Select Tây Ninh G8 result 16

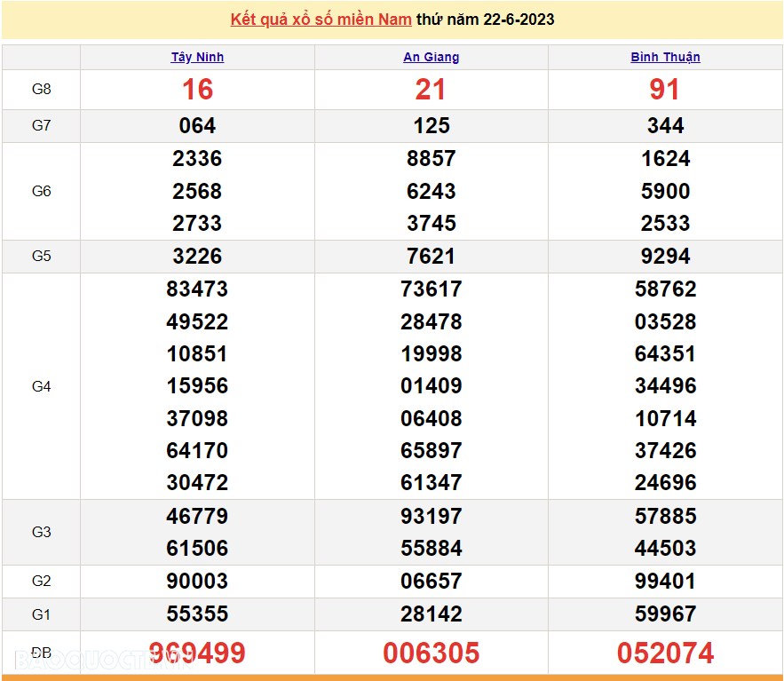197,89
